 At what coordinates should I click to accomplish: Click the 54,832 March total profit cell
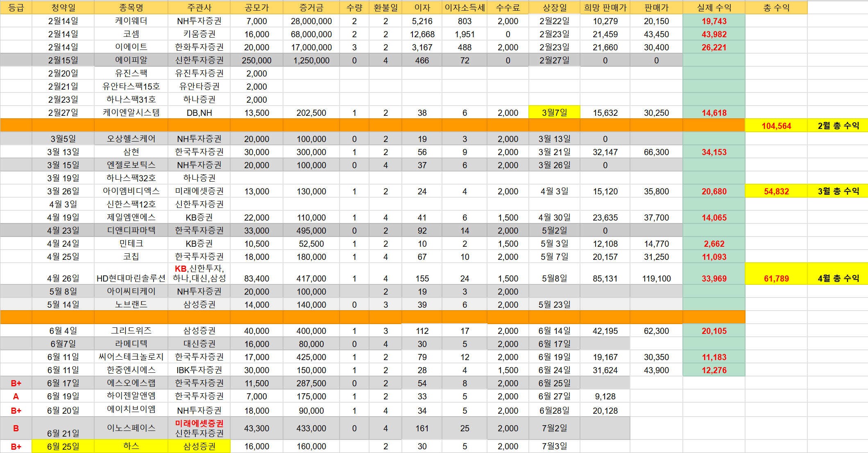(x=776, y=191)
